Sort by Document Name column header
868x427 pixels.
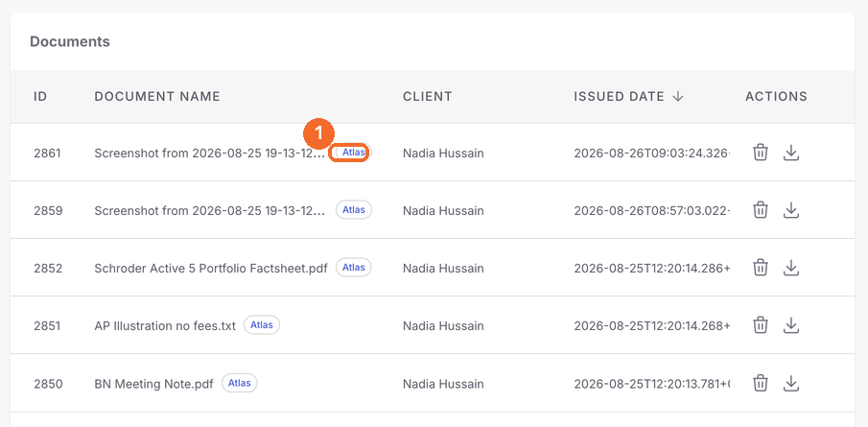(x=157, y=96)
